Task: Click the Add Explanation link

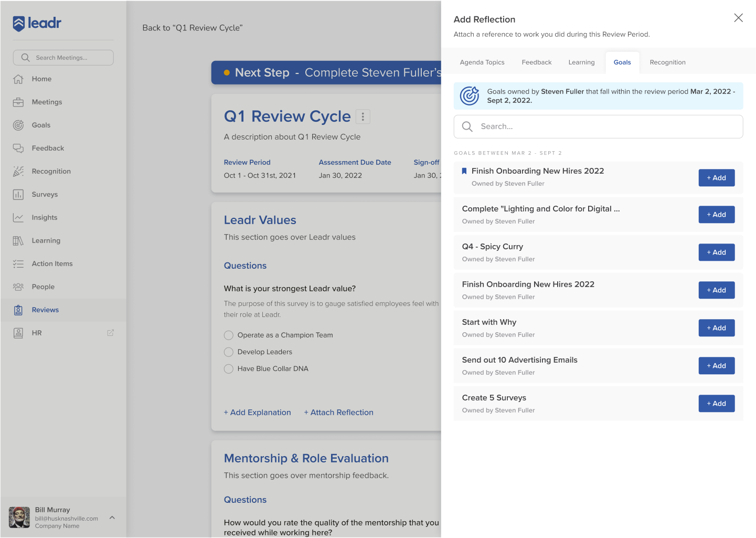Action: click(258, 413)
